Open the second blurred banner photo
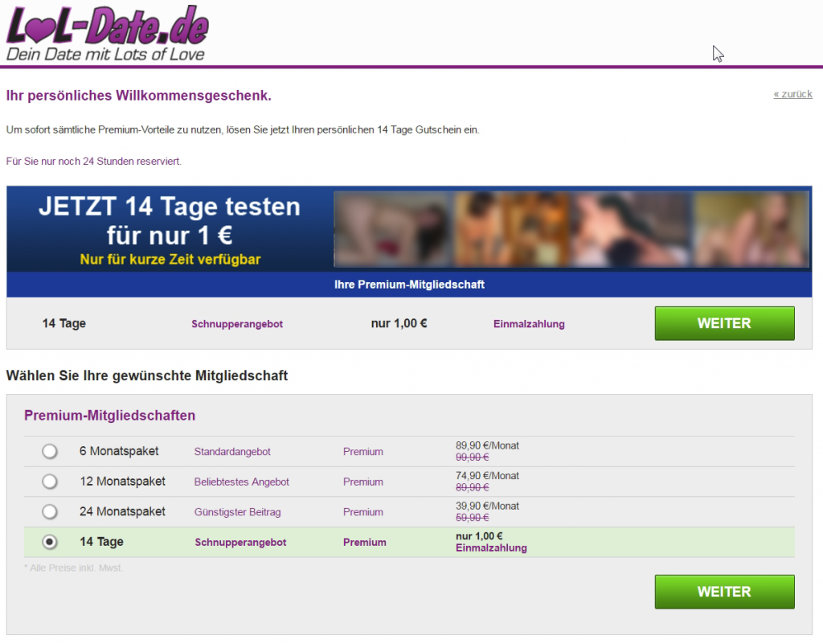 click(x=511, y=229)
